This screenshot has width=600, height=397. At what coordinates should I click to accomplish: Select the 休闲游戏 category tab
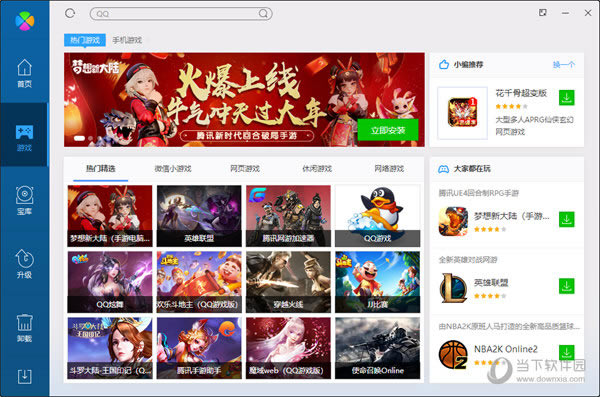(x=317, y=169)
